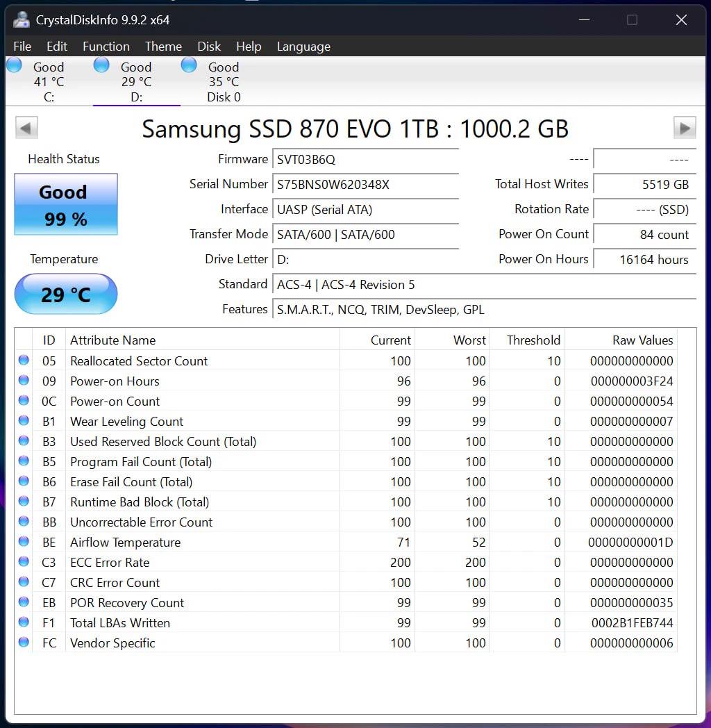Select the ECC Error Rate attribute name

click(x=110, y=562)
